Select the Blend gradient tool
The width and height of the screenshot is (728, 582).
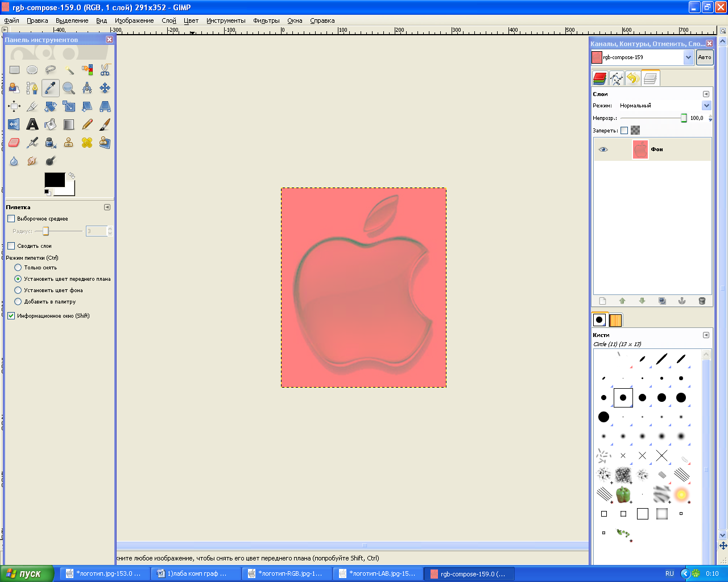(x=69, y=124)
